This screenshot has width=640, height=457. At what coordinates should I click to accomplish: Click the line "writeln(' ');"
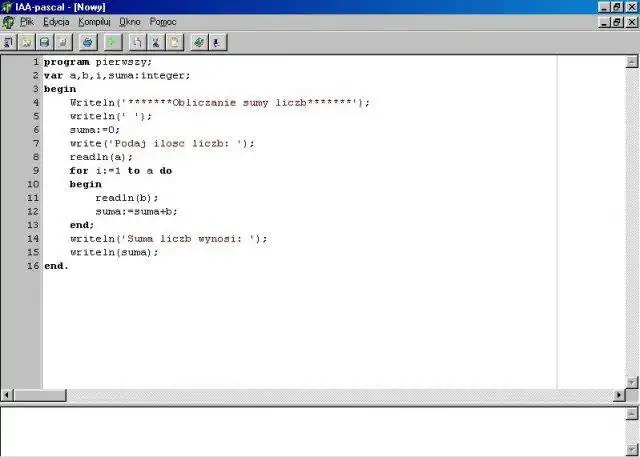111,116
